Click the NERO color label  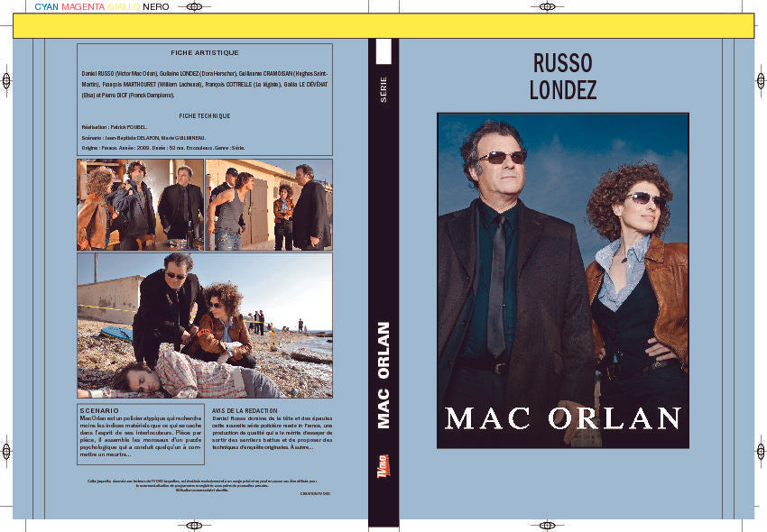(x=156, y=7)
